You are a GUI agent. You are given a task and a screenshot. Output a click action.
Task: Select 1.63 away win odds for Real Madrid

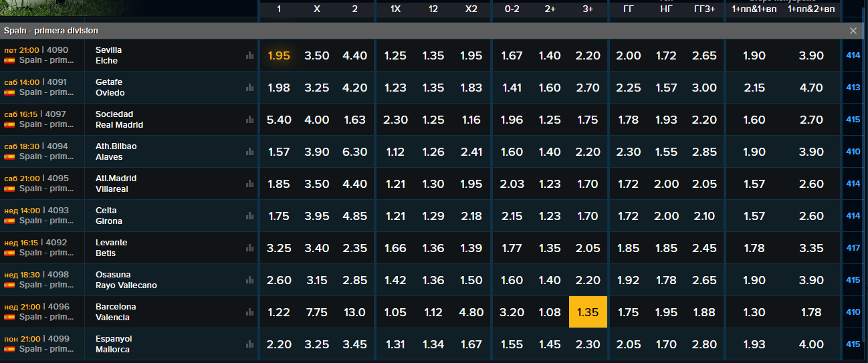pos(354,120)
